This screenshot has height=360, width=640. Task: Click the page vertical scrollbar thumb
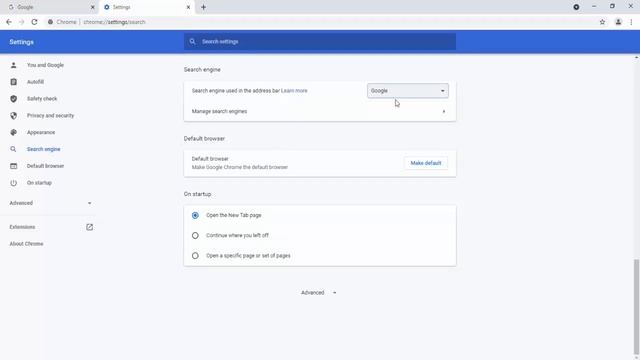click(x=636, y=306)
